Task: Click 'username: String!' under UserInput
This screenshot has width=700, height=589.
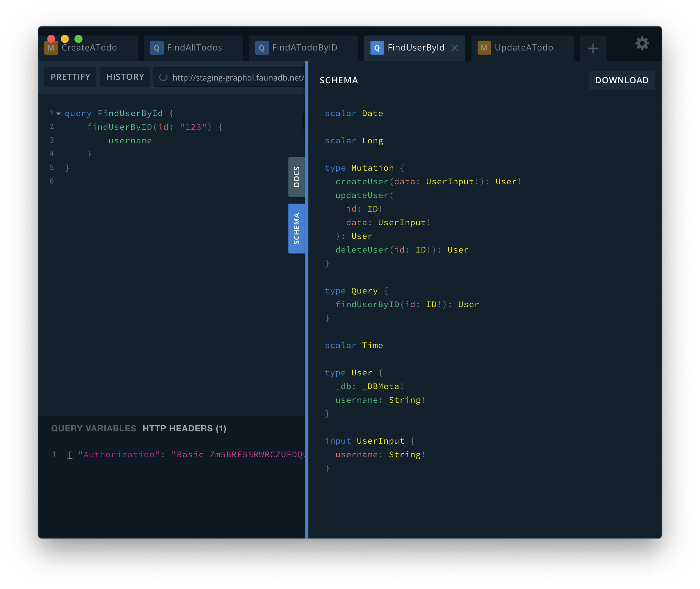Action: point(380,455)
